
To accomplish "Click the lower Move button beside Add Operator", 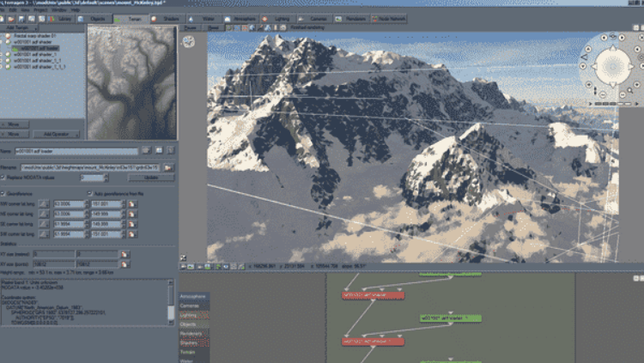I will click(15, 134).
